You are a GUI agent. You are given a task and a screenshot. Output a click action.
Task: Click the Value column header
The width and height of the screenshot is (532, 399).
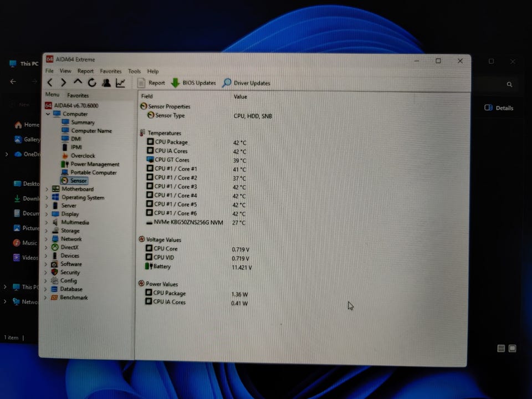point(240,96)
